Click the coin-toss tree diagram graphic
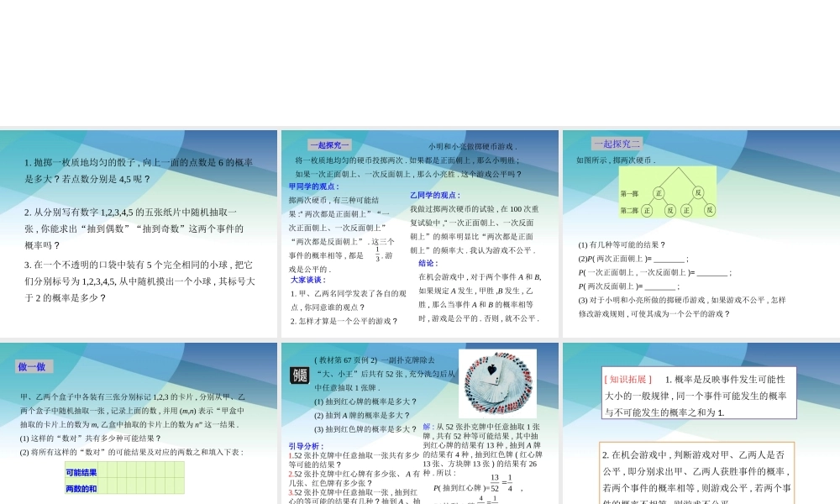Image resolution: width=840 pixels, height=504 pixels. [x=668, y=192]
